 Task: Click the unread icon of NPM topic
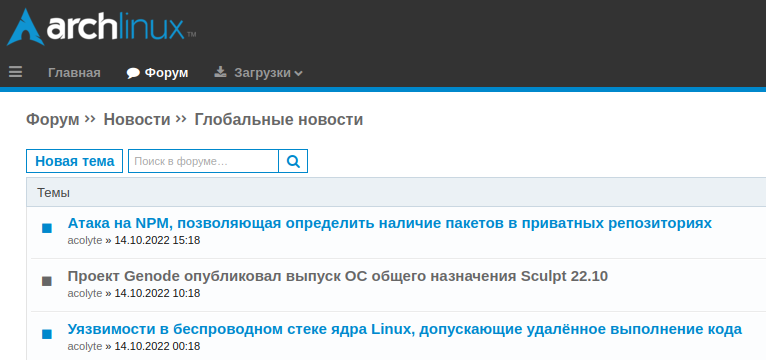(x=47, y=228)
